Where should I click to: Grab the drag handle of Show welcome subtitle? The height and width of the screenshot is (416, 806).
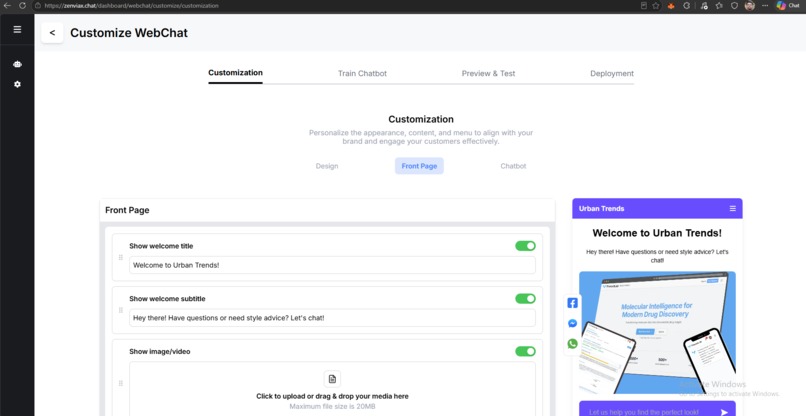121,310
